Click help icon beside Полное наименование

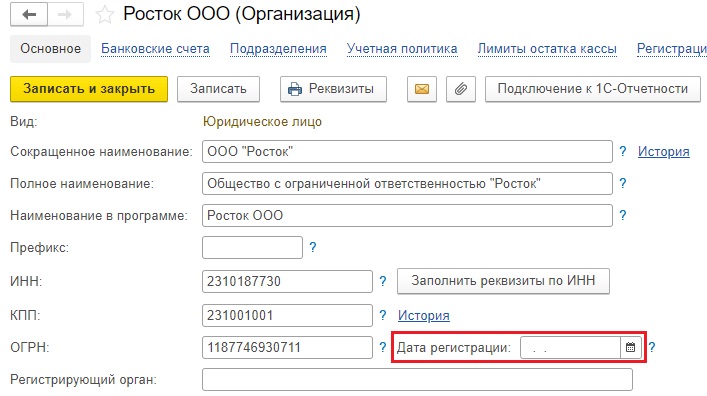coord(623,183)
